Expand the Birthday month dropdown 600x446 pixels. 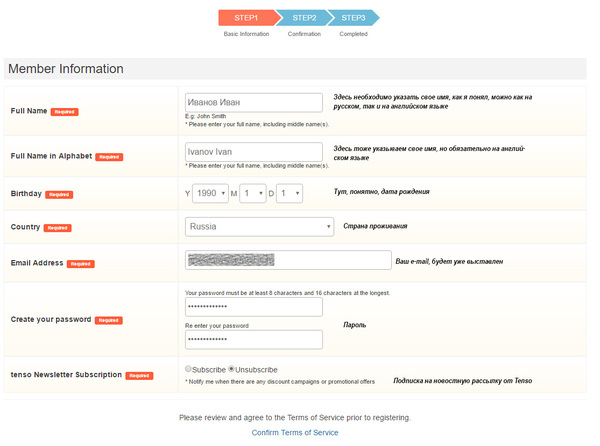point(253,192)
